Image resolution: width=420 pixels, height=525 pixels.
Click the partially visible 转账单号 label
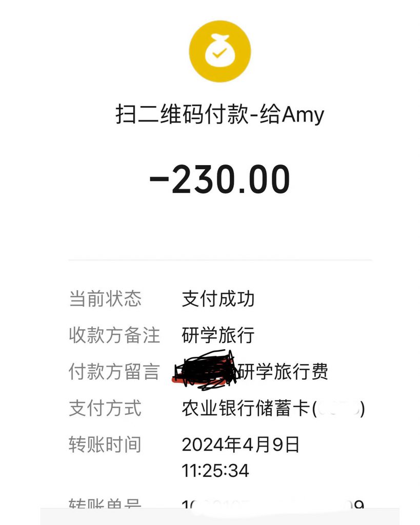tap(105, 505)
